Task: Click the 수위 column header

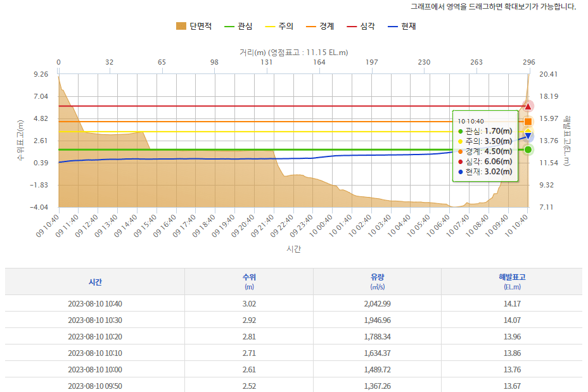Action: (x=248, y=282)
